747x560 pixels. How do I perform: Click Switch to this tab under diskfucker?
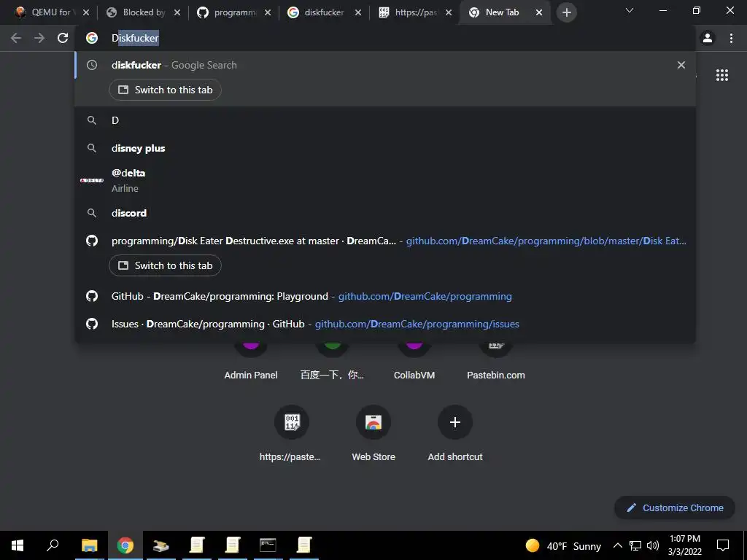pyautogui.click(x=166, y=90)
